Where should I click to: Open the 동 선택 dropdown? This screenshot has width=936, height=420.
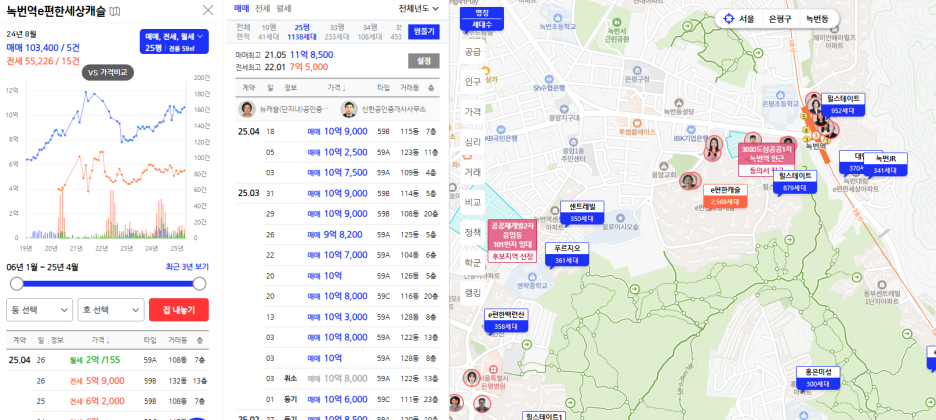point(39,310)
